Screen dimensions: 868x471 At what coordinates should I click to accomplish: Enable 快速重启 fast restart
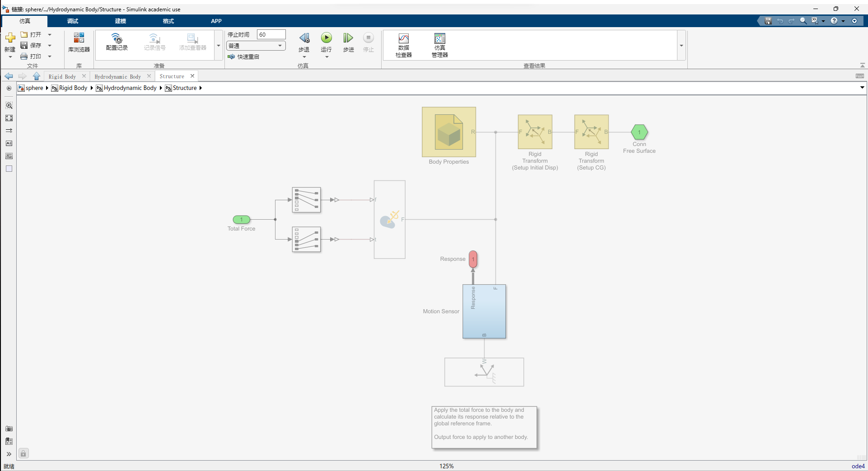click(244, 57)
